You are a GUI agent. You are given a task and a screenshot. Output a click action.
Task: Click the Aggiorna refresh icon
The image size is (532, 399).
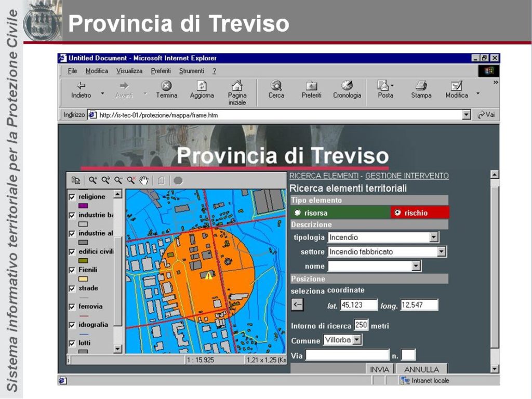click(x=202, y=85)
